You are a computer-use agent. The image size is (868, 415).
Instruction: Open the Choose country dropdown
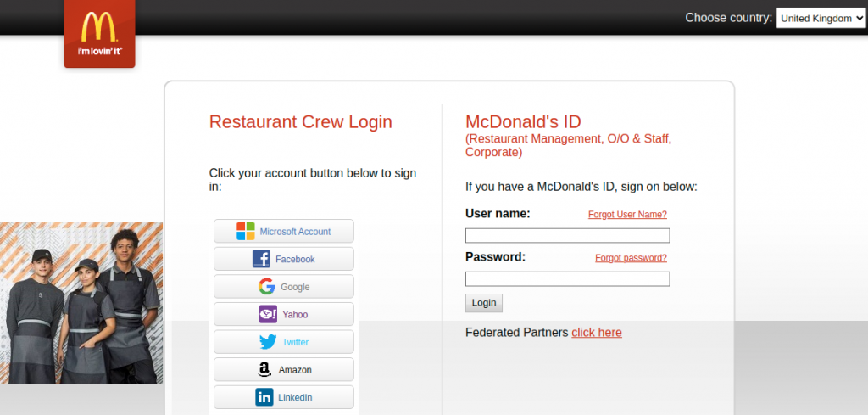pyautogui.click(x=821, y=19)
